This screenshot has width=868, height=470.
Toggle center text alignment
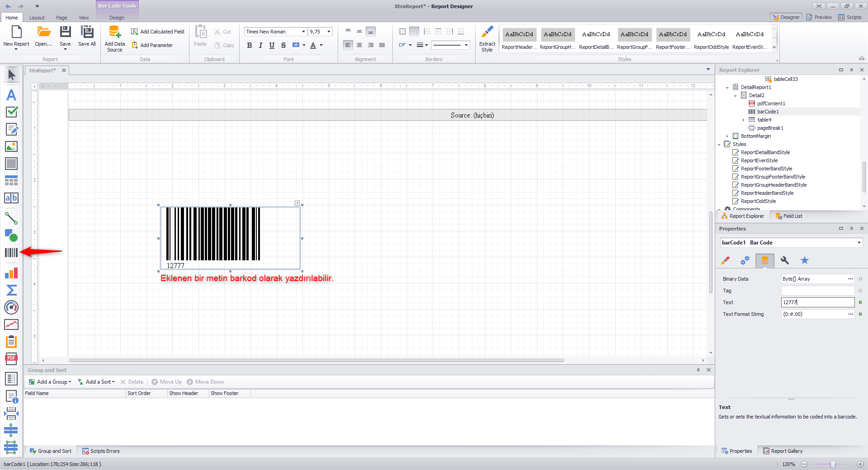coord(359,45)
